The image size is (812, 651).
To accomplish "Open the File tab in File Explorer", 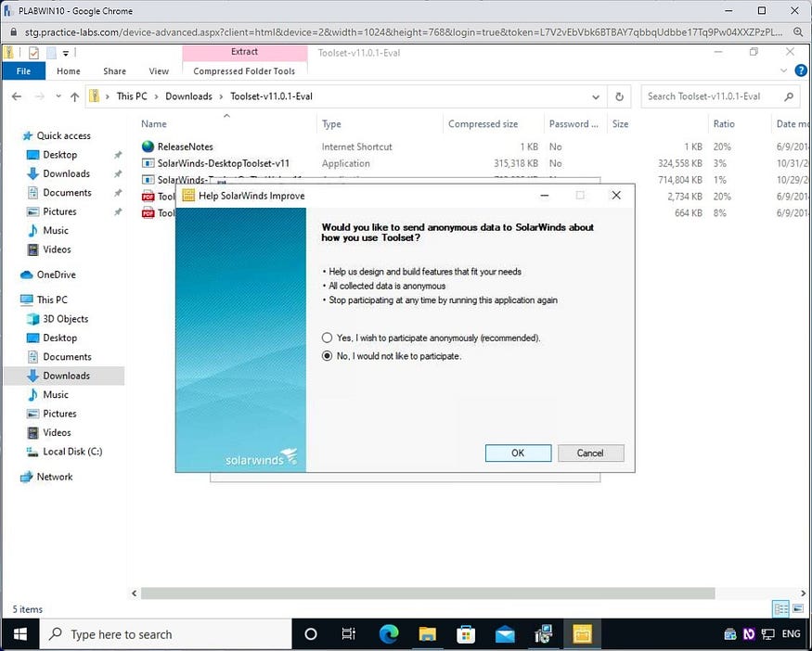I will [24, 70].
